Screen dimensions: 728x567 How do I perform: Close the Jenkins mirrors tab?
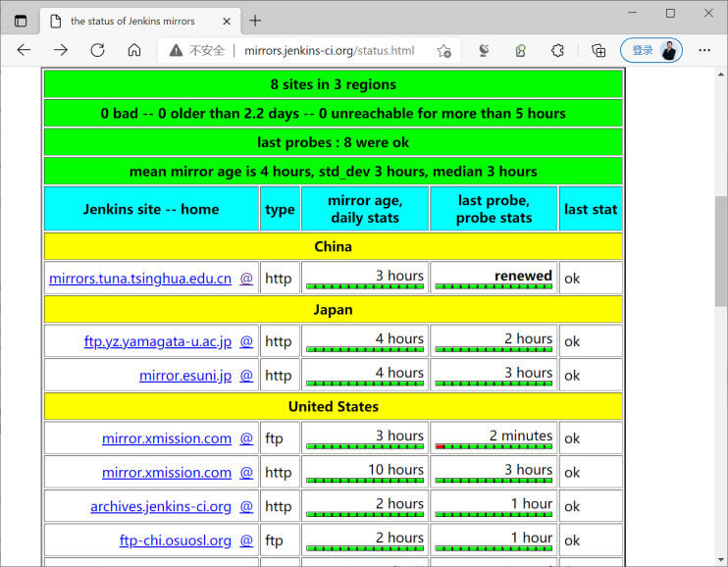coord(227,21)
